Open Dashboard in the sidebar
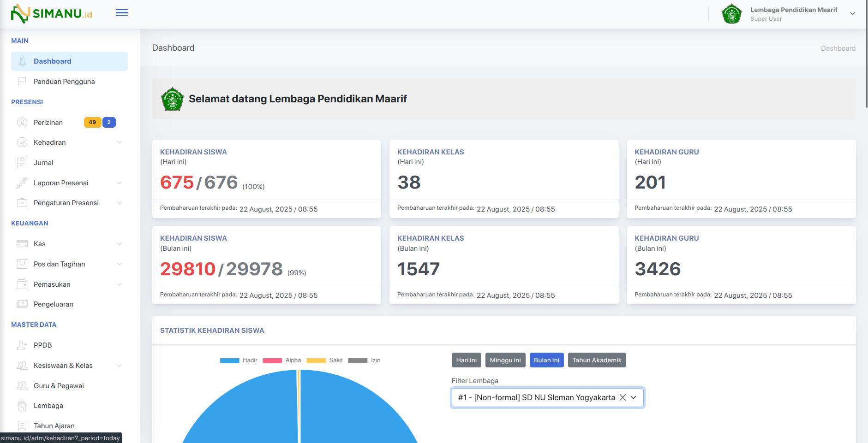The width and height of the screenshot is (868, 443). (69, 61)
